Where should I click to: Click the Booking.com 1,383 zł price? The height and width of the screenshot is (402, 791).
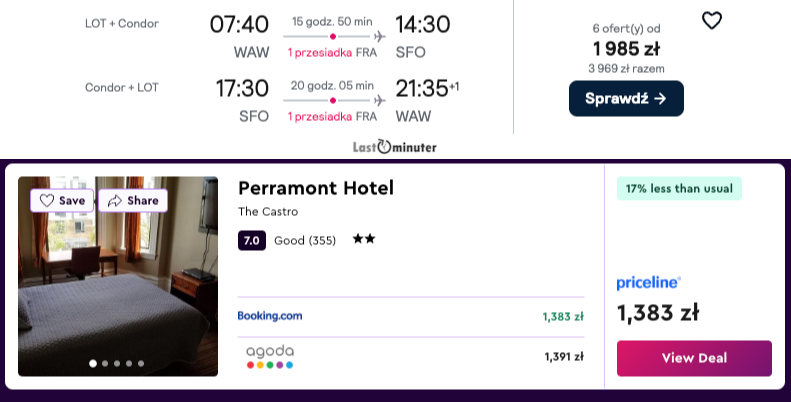563,317
